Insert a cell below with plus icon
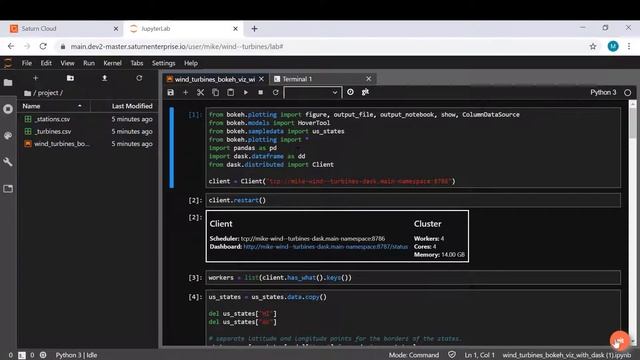Screen dimensions: 640x360 click(185, 93)
